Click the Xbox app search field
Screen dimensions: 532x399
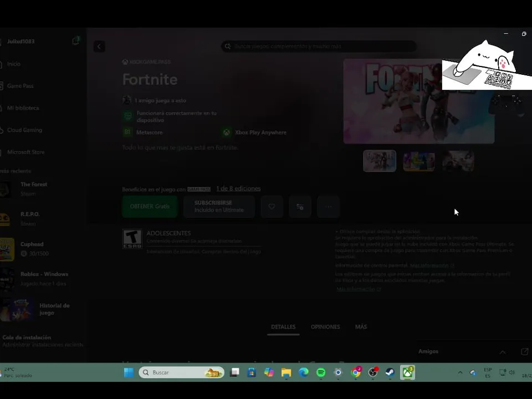click(x=319, y=46)
